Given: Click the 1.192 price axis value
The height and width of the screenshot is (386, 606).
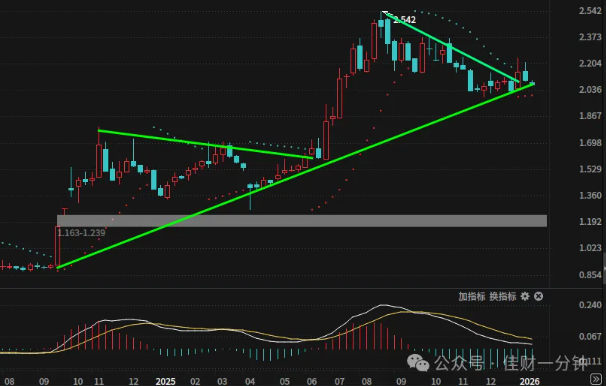Looking at the screenshot, I should 590,222.
